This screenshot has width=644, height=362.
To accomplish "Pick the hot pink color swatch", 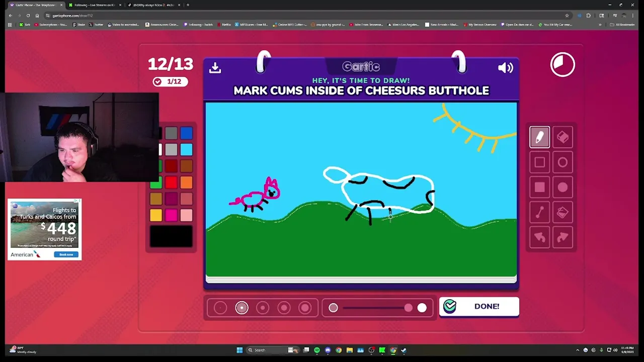I will click(171, 216).
